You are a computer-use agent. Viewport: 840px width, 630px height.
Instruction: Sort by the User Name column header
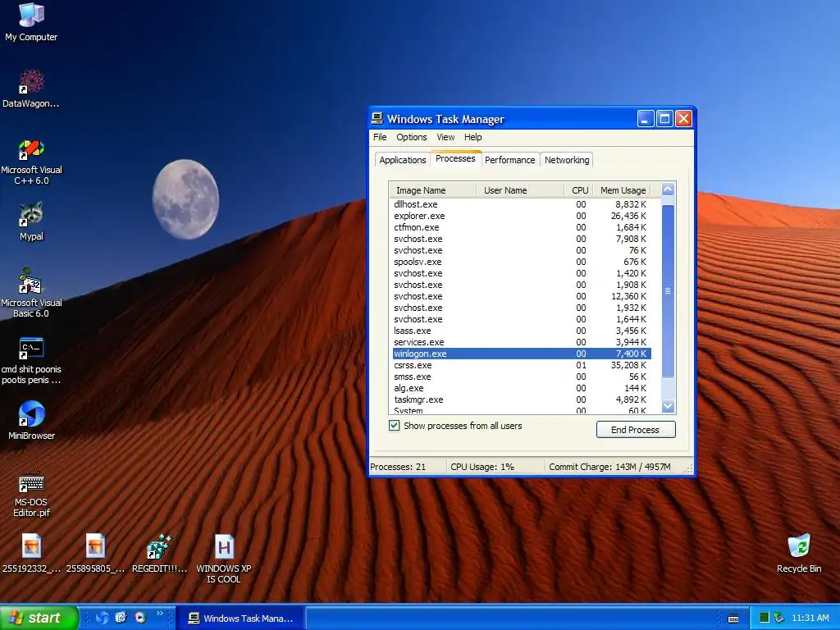(520, 190)
